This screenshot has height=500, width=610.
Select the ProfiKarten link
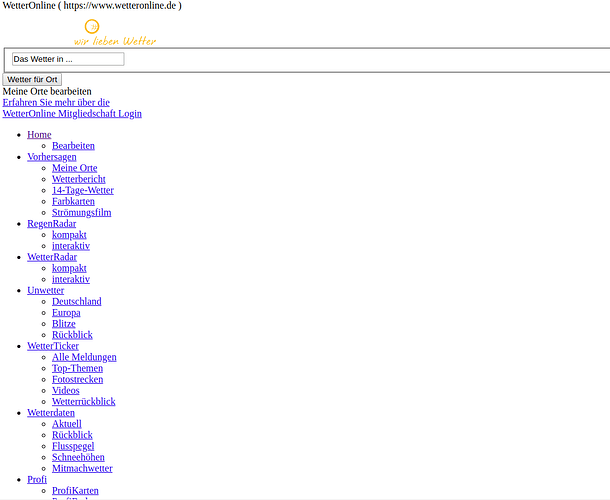pos(75,491)
